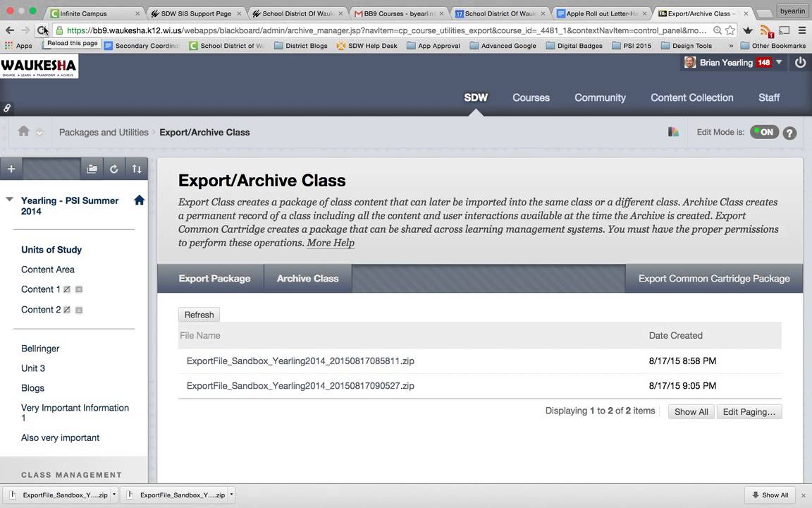Screen dimensions: 812x508
Task: Switch to the Infinite Campus browser tab
Action: [92, 13]
